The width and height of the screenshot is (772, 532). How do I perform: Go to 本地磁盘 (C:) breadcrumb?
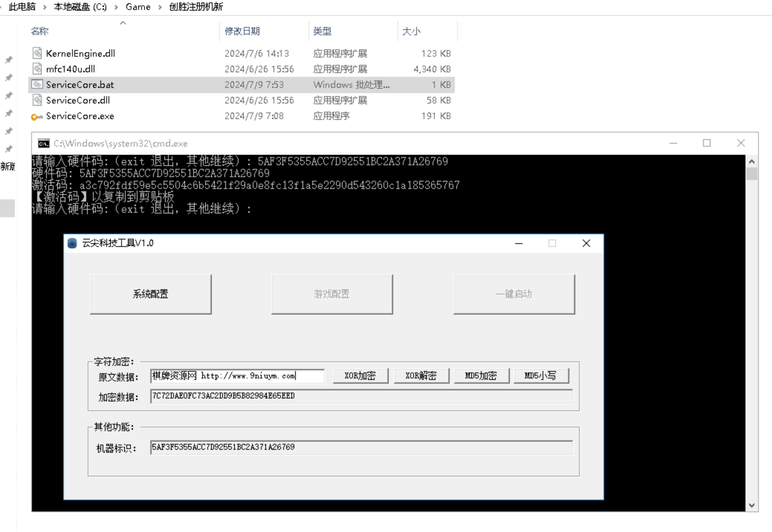point(80,7)
